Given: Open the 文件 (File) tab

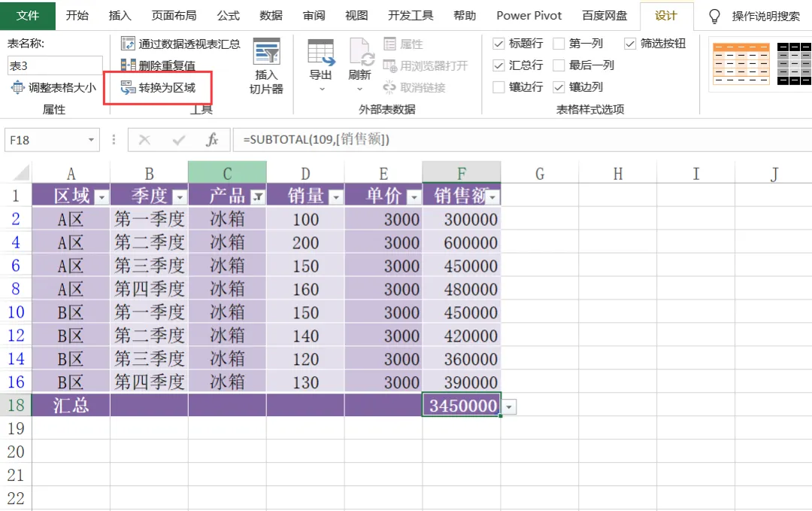Looking at the screenshot, I should 28,16.
